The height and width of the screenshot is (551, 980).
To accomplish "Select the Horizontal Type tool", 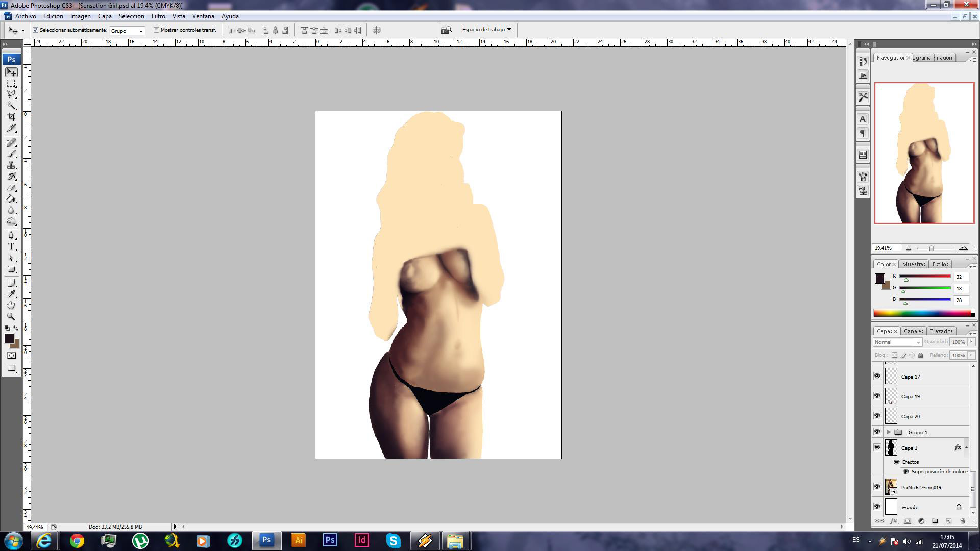I will [11, 246].
